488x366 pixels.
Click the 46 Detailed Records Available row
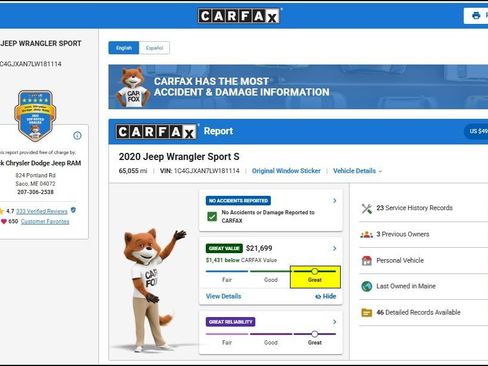(424, 313)
